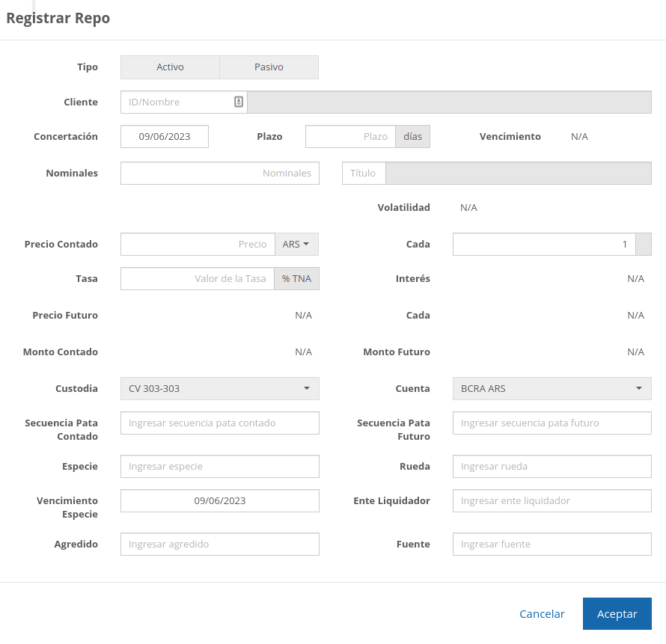Click the Vencimiento Especie date field
This screenshot has height=644, width=666.
click(x=219, y=500)
